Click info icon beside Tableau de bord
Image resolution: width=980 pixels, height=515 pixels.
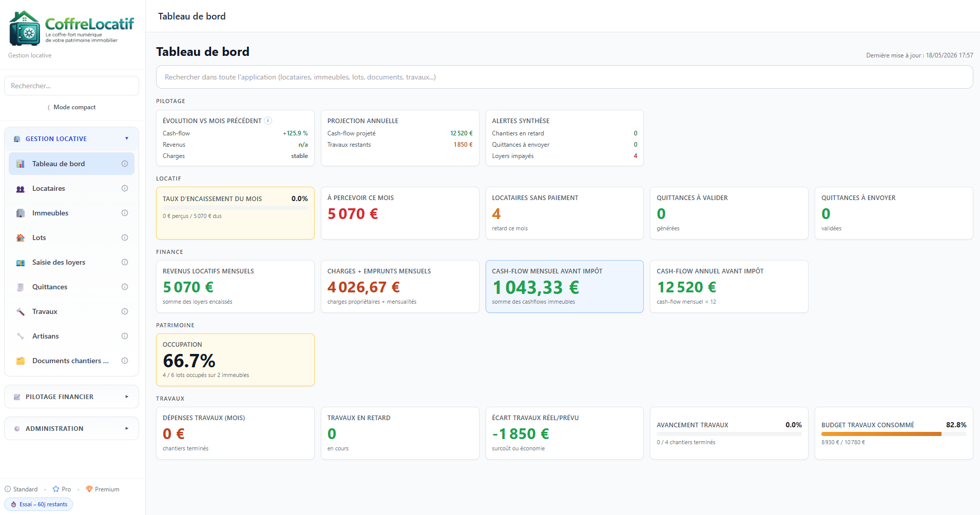pos(125,164)
